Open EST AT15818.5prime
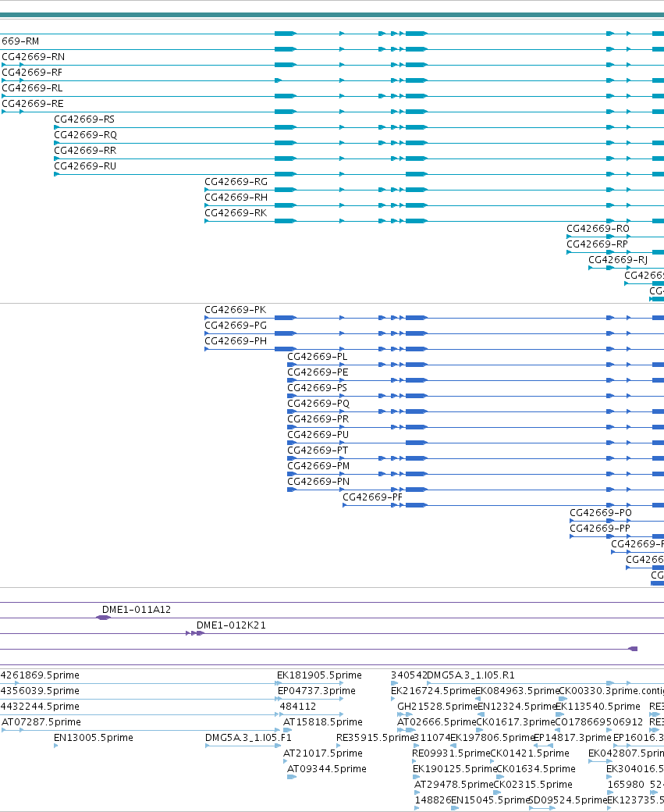The height and width of the screenshot is (812, 664). [323, 722]
